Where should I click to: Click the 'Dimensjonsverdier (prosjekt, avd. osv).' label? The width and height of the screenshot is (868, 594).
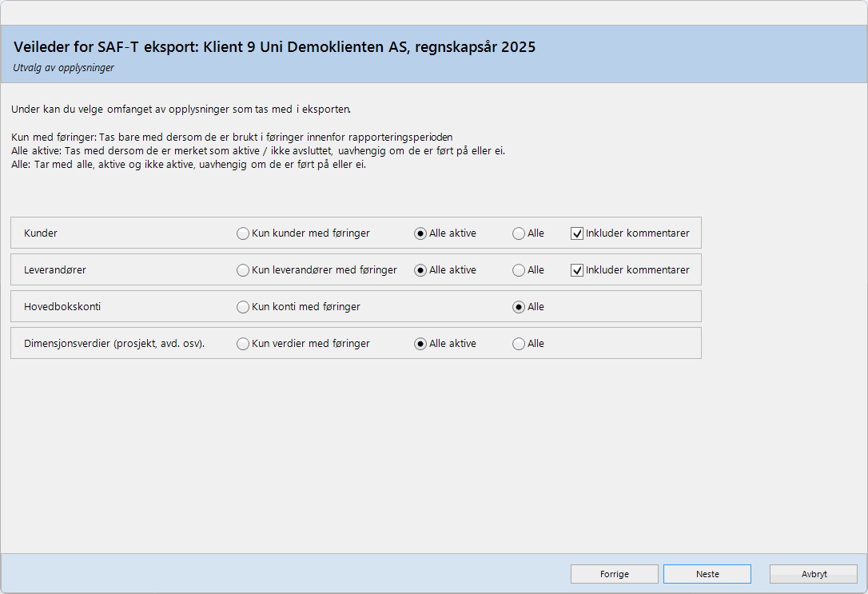tap(114, 344)
